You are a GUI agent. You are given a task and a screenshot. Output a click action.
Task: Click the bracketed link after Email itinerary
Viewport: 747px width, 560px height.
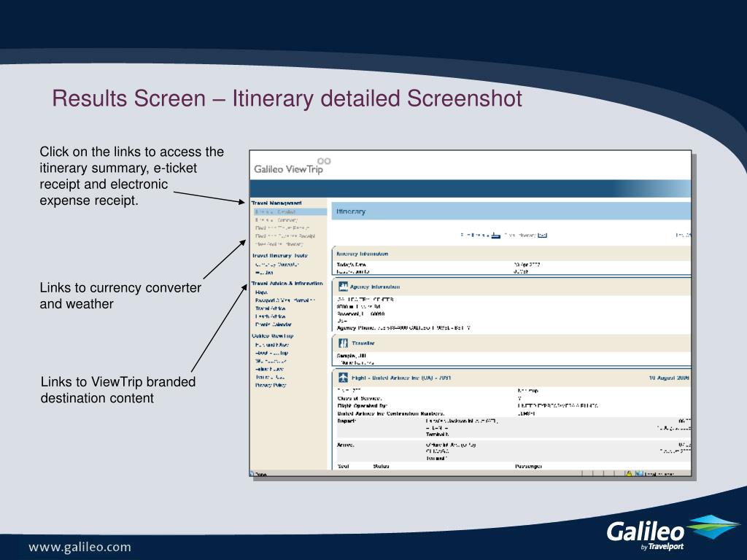[x=542, y=236]
